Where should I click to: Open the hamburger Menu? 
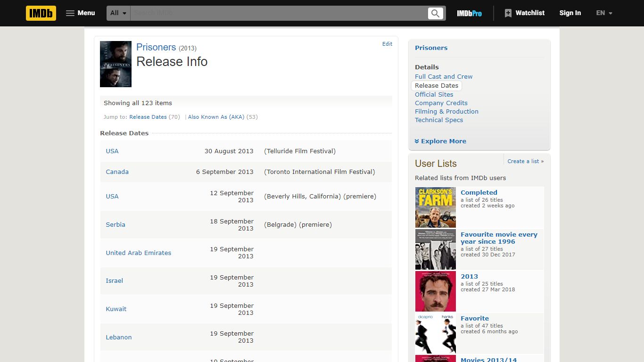(x=80, y=13)
